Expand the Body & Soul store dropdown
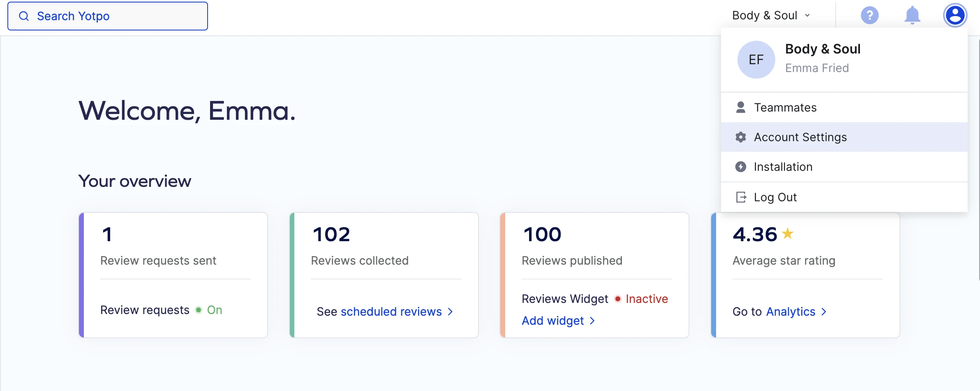 [x=771, y=16]
